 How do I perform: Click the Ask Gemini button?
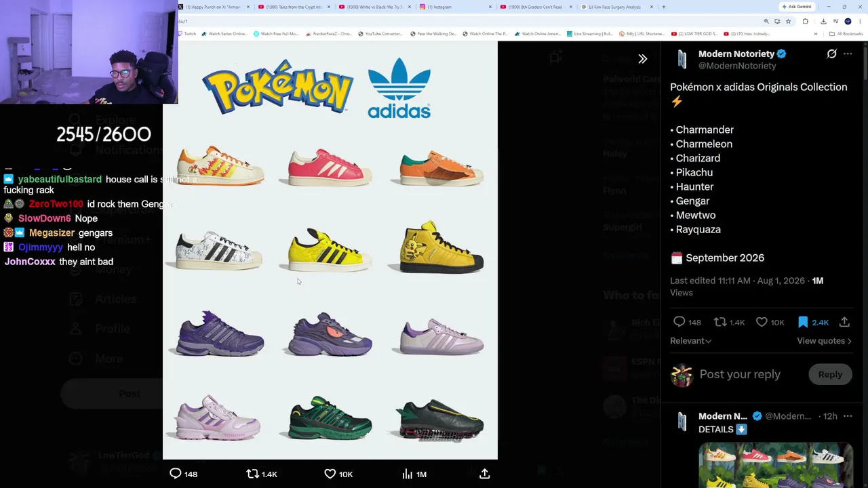796,7
